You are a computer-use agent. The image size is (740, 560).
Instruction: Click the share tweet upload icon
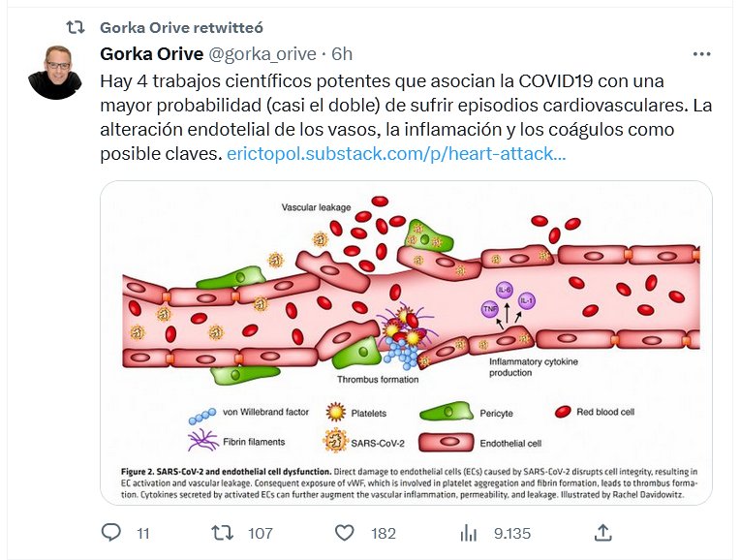click(602, 532)
